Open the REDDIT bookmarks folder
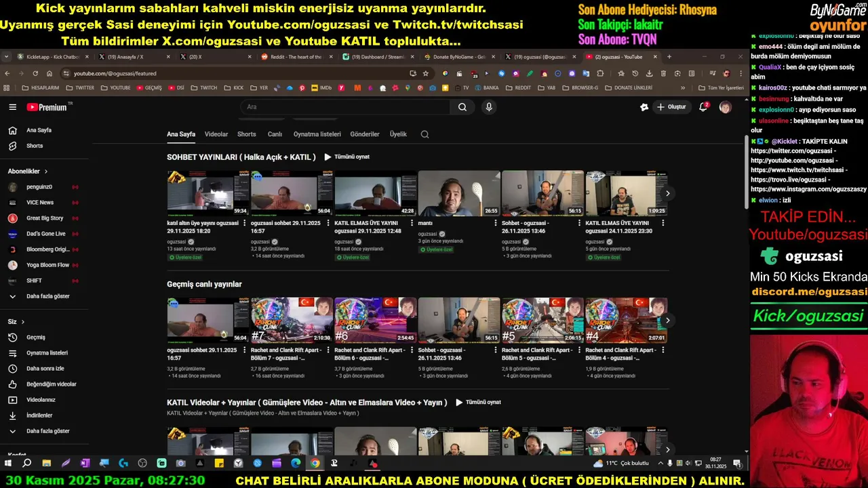 [518, 88]
